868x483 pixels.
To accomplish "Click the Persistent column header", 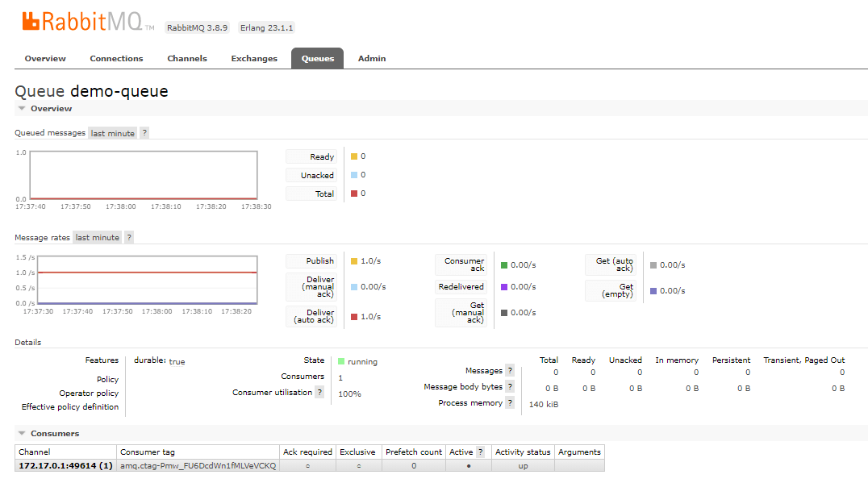I will tap(731, 360).
